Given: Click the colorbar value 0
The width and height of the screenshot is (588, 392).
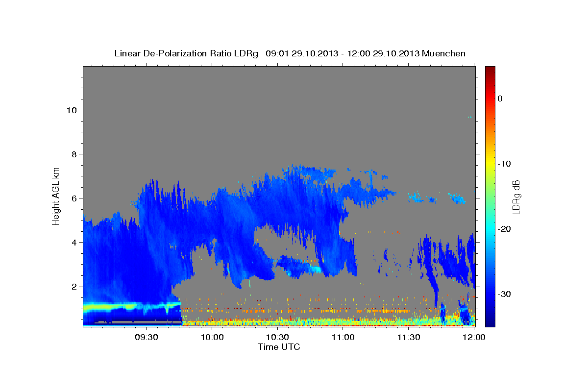Looking at the screenshot, I should pyautogui.click(x=500, y=98).
